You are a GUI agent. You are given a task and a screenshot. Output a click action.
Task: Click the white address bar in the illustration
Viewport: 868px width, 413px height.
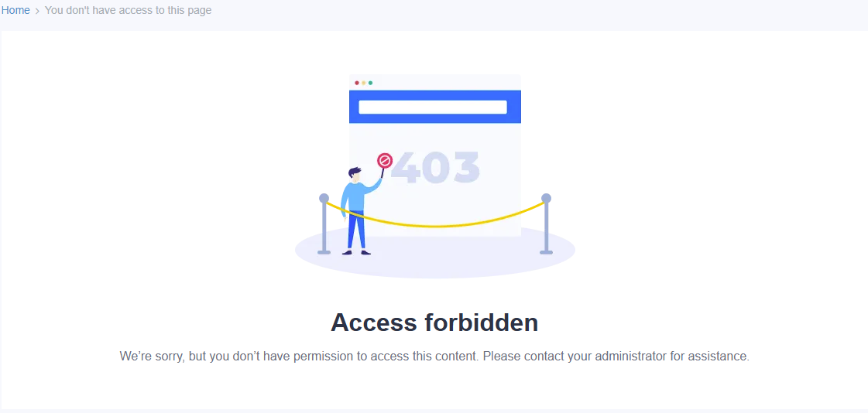(x=432, y=107)
